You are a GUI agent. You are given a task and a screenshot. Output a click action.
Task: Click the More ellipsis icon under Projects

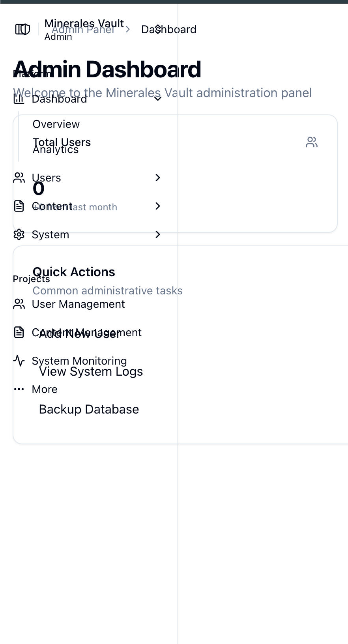click(x=19, y=389)
